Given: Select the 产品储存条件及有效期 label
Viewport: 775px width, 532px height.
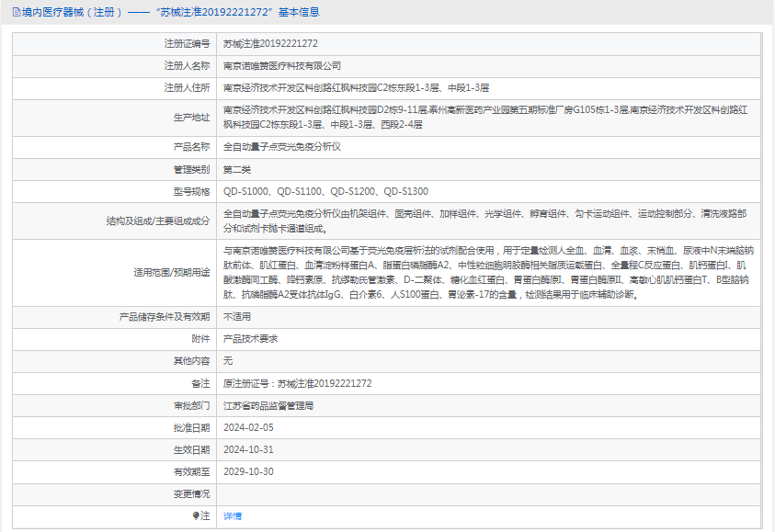Looking at the screenshot, I should coord(165,317).
